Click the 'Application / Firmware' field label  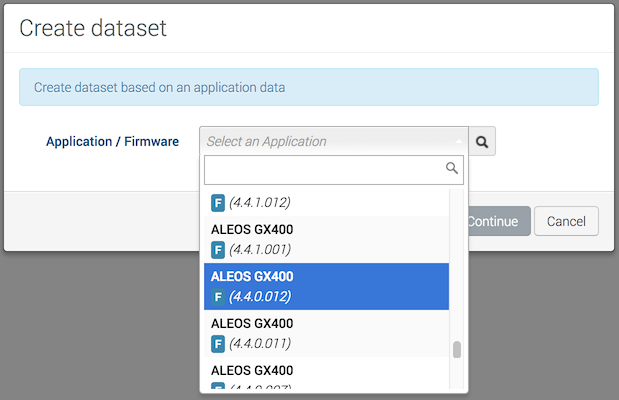point(112,142)
